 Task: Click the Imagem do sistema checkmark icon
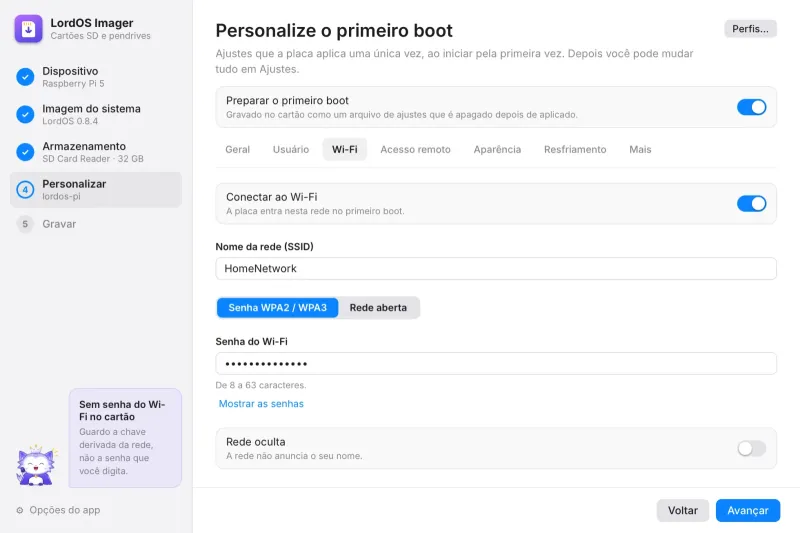tap(25, 114)
